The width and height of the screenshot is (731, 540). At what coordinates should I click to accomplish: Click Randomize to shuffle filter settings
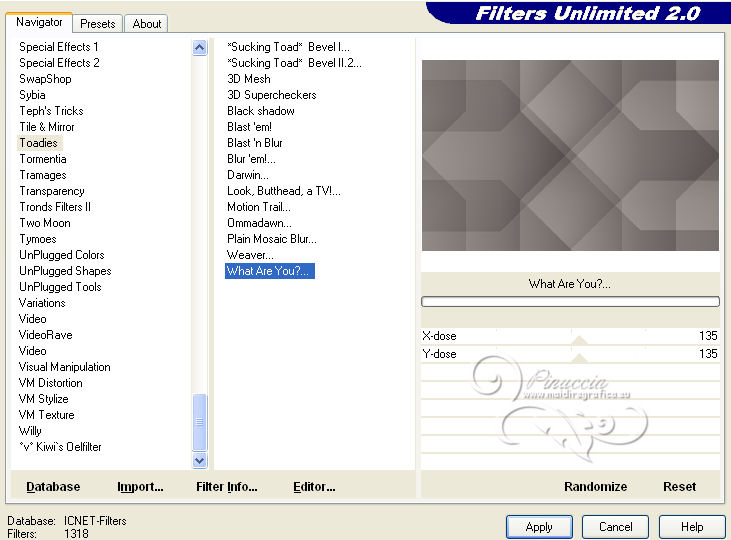coord(595,486)
